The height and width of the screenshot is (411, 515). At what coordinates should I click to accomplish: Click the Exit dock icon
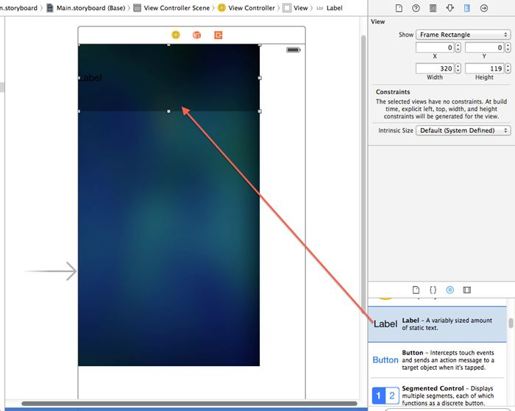pos(218,35)
